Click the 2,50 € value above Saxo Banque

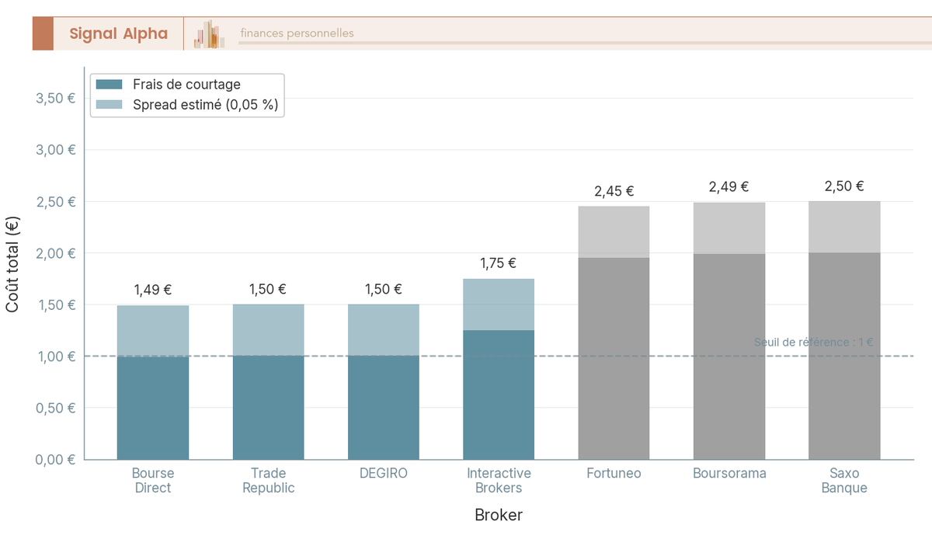click(844, 186)
